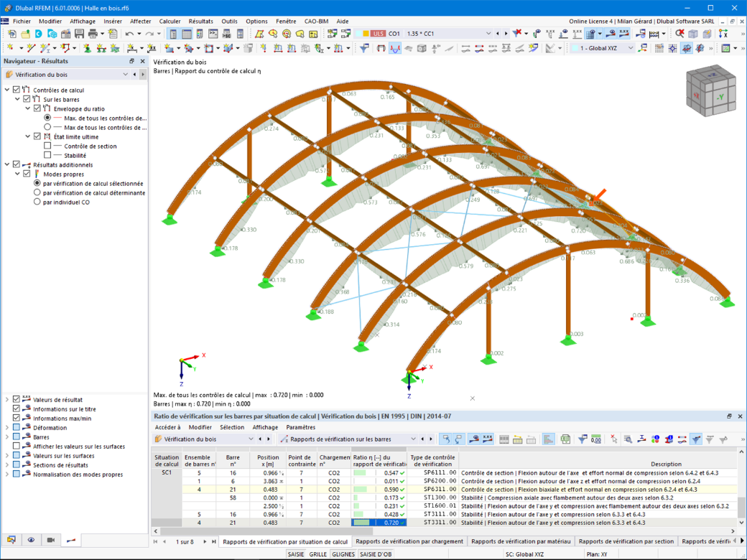The height and width of the screenshot is (560, 747).
Task: Switch to Rapports de vérification par matériau tab
Action: 520,541
